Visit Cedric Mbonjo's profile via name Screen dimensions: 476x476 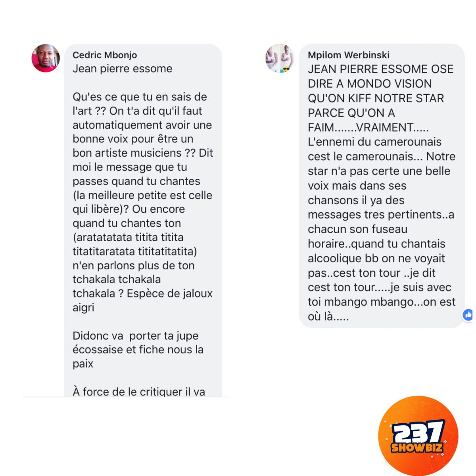point(105,55)
